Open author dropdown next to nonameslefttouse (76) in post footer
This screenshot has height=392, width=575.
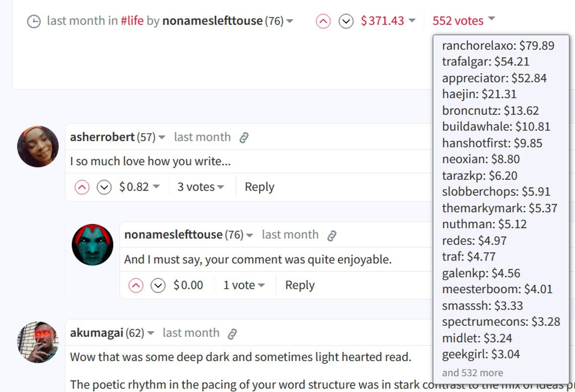click(290, 22)
